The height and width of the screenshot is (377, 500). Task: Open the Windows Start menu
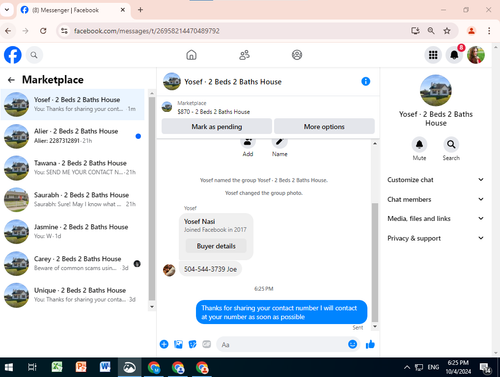[9, 367]
